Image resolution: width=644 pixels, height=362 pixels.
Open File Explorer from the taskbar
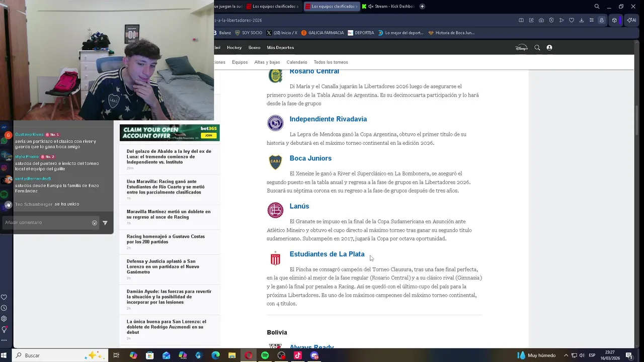[x=232, y=355]
